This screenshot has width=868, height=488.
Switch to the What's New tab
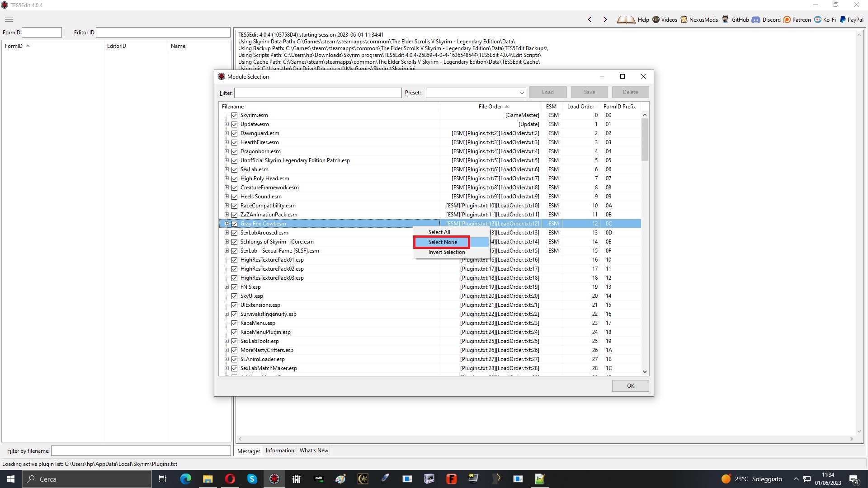tap(314, 450)
